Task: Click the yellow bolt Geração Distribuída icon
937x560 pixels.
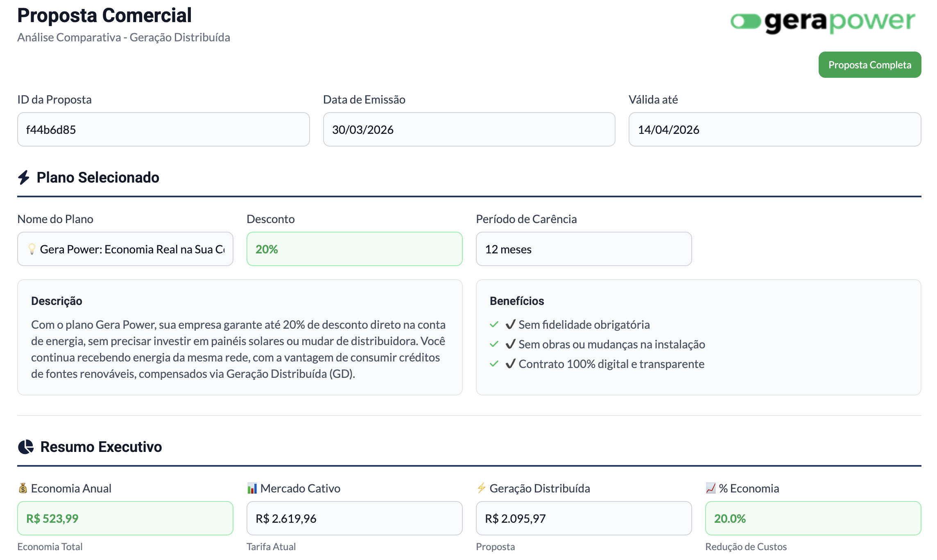Action: coord(481,488)
